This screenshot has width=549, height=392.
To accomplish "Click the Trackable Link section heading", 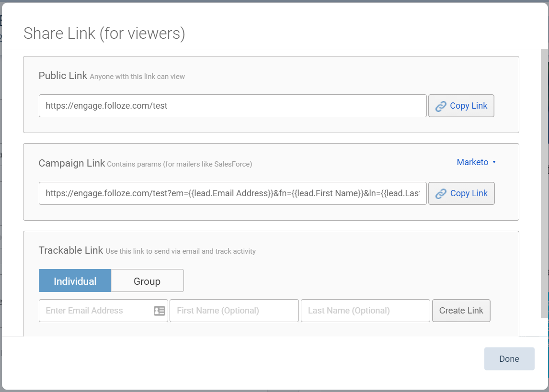I will point(71,250).
